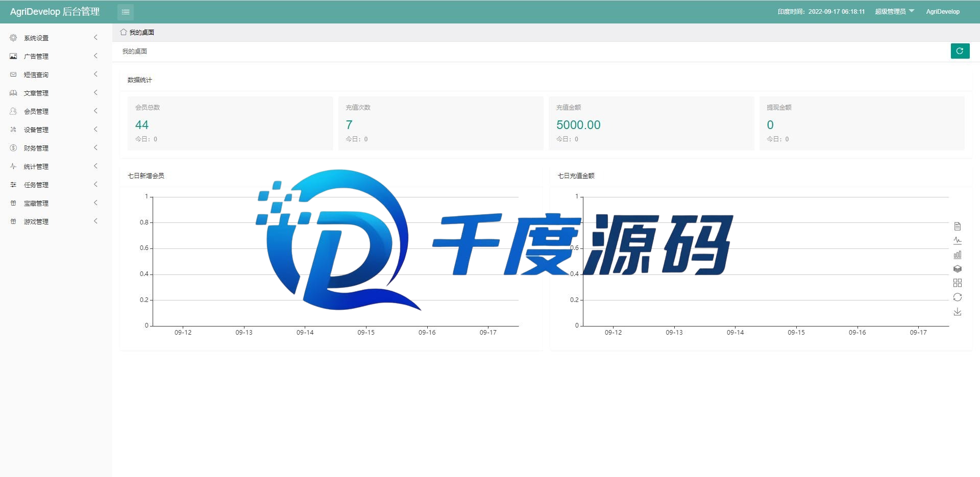
Task: Open the 超级管理员 dropdown menu
Action: click(895, 11)
